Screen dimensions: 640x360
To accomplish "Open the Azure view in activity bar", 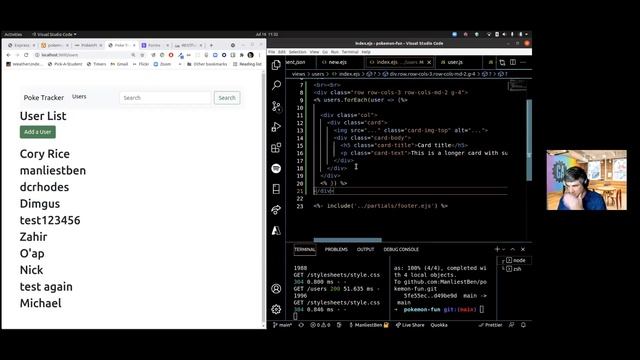I will point(276,231).
